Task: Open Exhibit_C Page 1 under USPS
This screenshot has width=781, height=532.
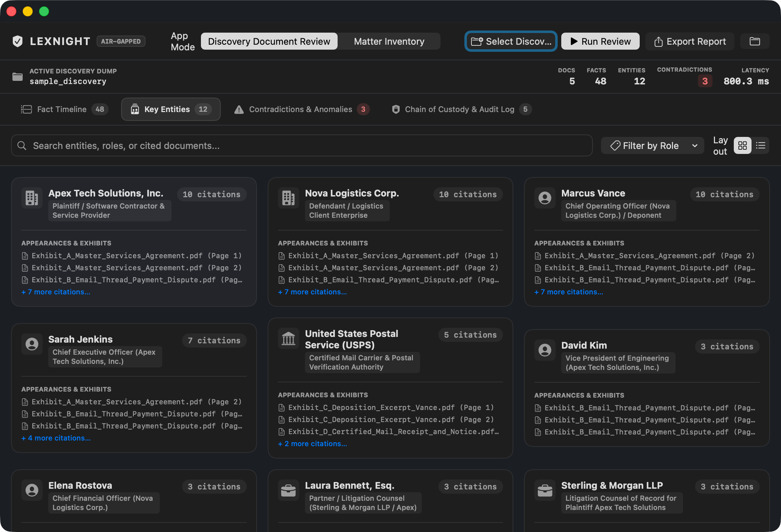Action: coord(386,408)
